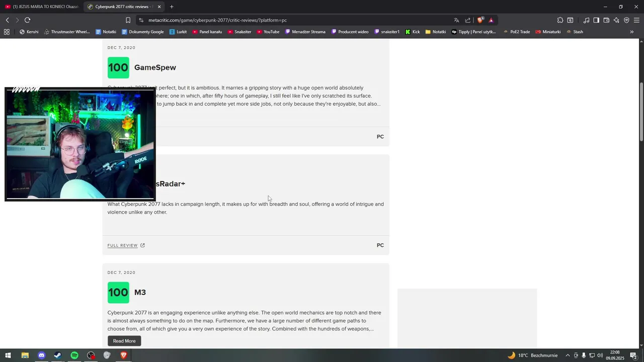Open the YouTube bookmark
Image resolution: width=644 pixels, height=362 pixels.
pos(268,32)
